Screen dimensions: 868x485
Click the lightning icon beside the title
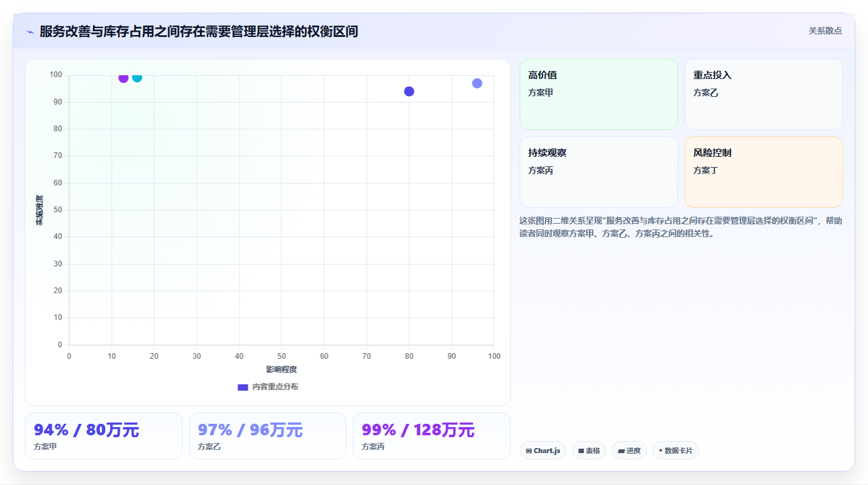(x=31, y=32)
